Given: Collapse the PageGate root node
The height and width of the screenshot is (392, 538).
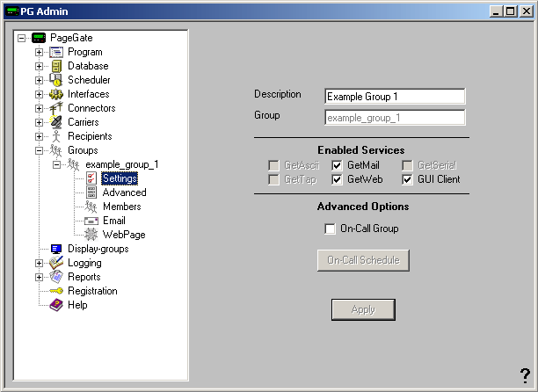Looking at the screenshot, I should tap(21, 38).
